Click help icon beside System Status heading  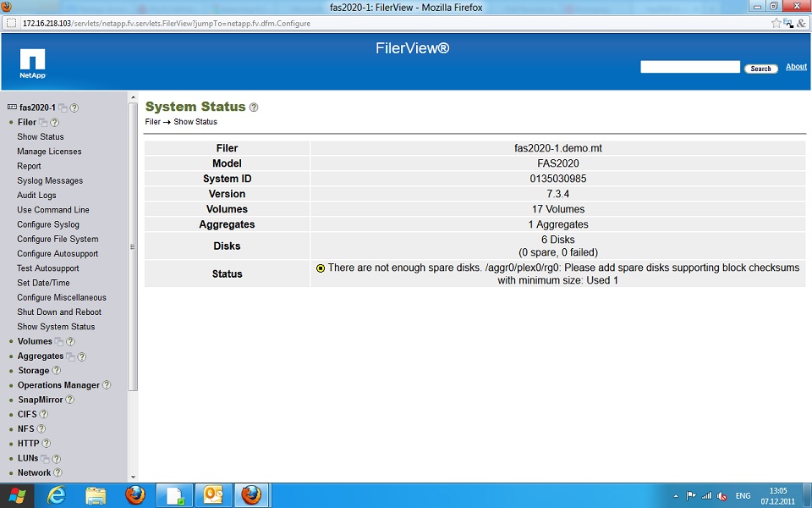coord(254,108)
